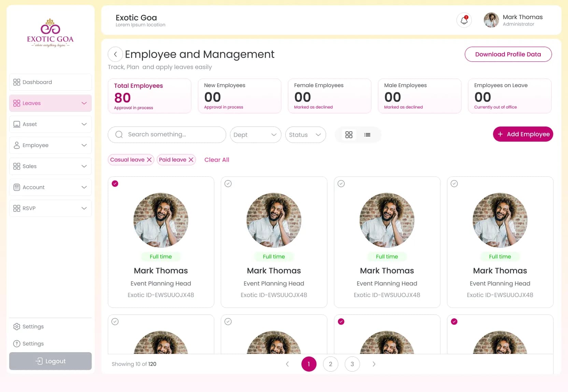Expand the Asset menu chevron
Screen dimensions: 568x392
click(84, 124)
